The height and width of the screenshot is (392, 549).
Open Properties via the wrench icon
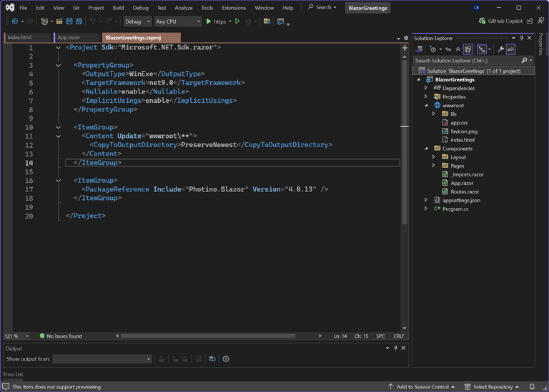pyautogui.click(x=500, y=49)
